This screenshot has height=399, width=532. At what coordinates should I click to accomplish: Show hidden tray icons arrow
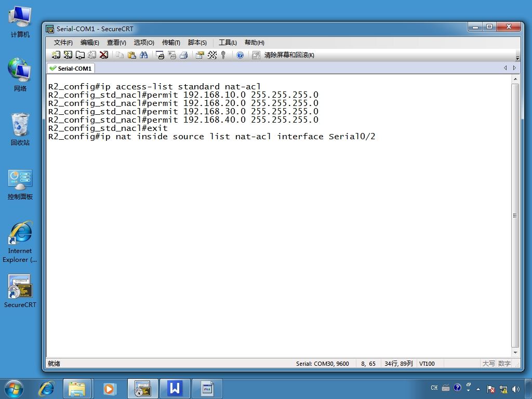click(478, 389)
